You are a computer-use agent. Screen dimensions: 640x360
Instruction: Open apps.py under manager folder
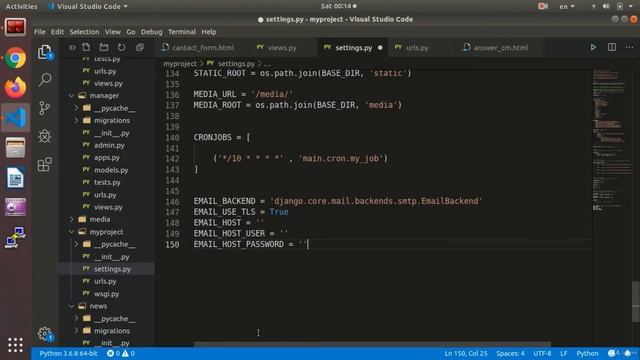pyautogui.click(x=107, y=158)
